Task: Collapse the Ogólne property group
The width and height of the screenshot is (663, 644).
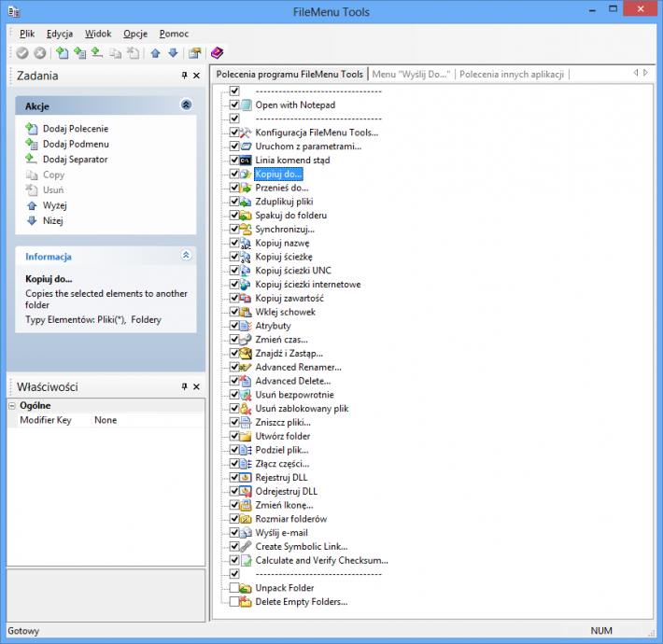Action: 12,406
